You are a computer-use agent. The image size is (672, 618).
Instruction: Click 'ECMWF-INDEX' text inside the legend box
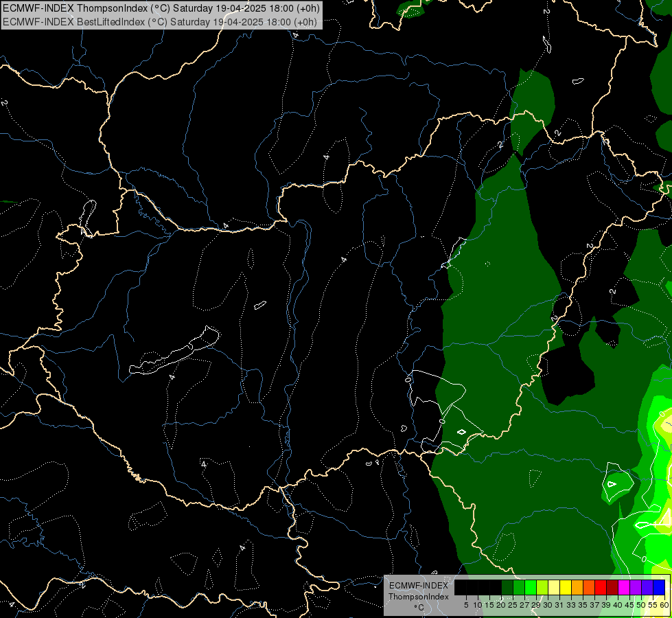pos(418,586)
